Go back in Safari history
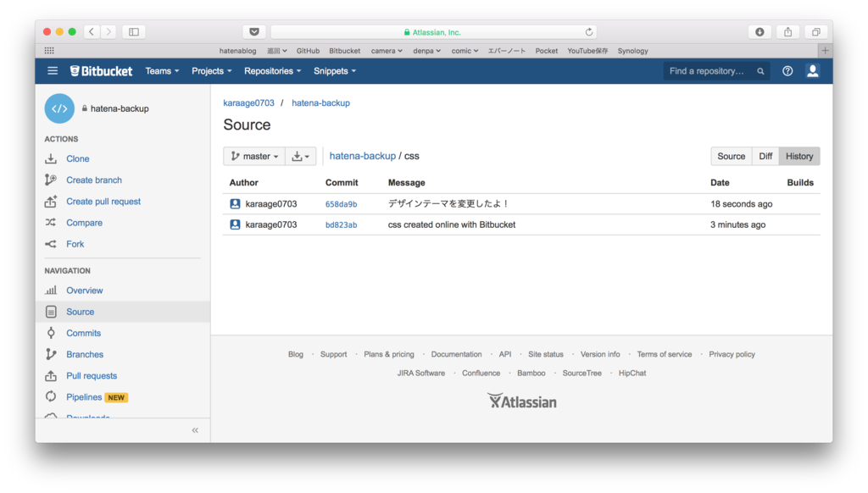Image resolution: width=868 pixels, height=493 pixels. [x=92, y=32]
